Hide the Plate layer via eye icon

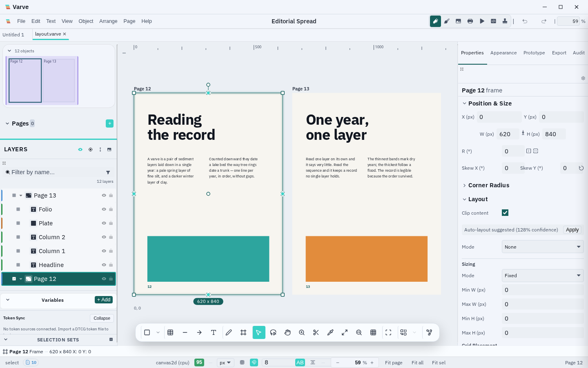[104, 223]
